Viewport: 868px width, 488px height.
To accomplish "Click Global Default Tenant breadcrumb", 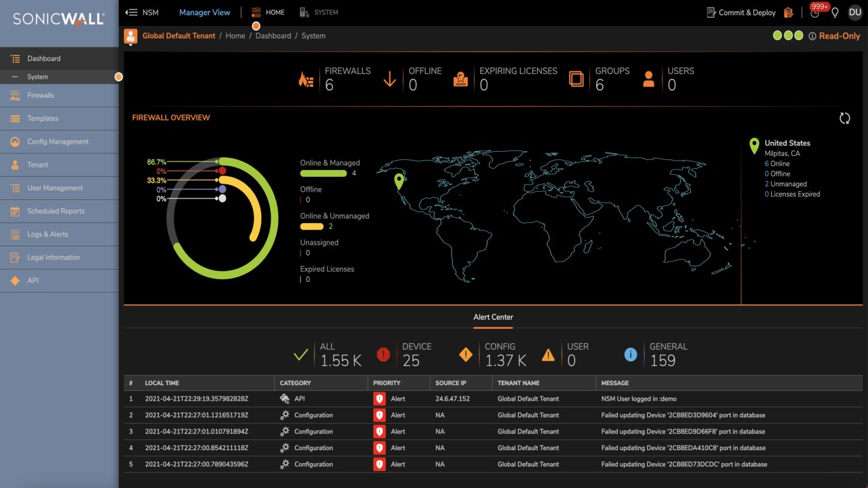I will (x=179, y=36).
